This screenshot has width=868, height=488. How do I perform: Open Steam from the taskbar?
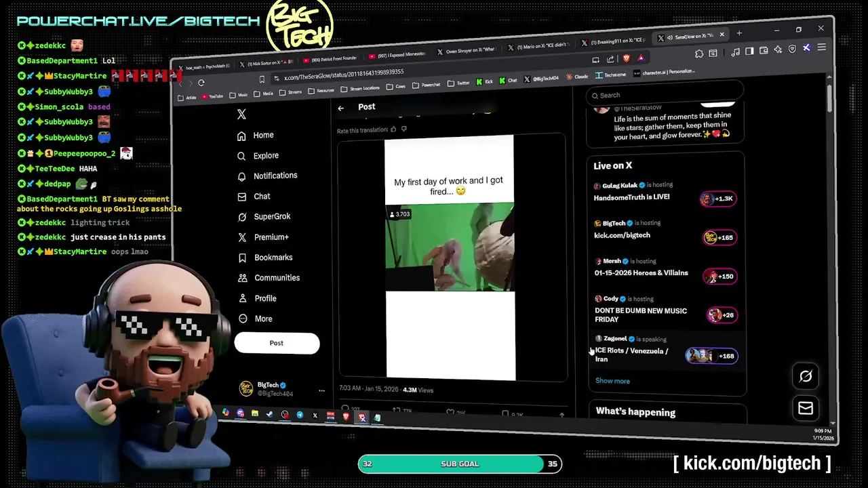(x=270, y=414)
